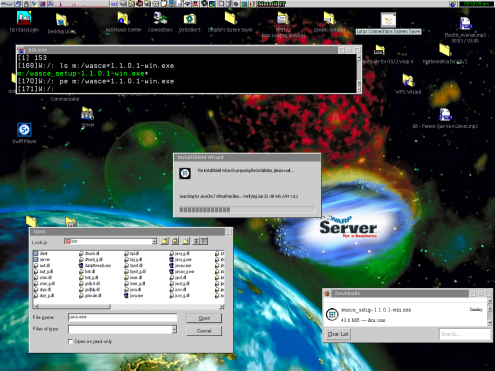This screenshot has height=371, width=495.
Task: Click the up-one-level folder icon
Action: [x=164, y=241]
